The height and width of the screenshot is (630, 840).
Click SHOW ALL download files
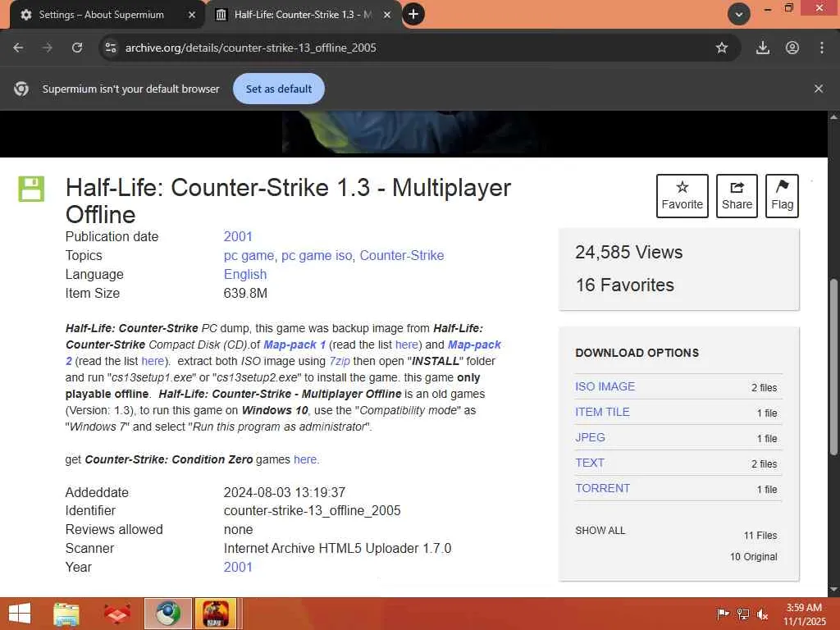[600, 531]
